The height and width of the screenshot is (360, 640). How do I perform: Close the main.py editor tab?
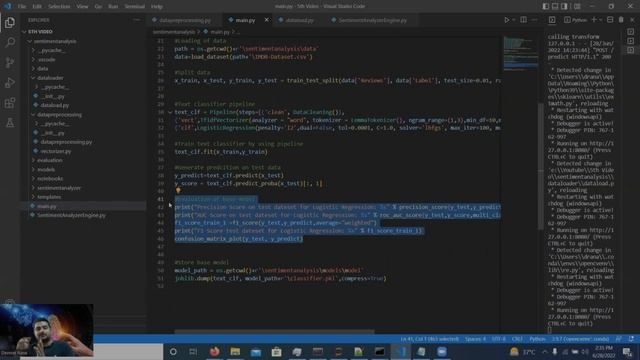pos(267,20)
